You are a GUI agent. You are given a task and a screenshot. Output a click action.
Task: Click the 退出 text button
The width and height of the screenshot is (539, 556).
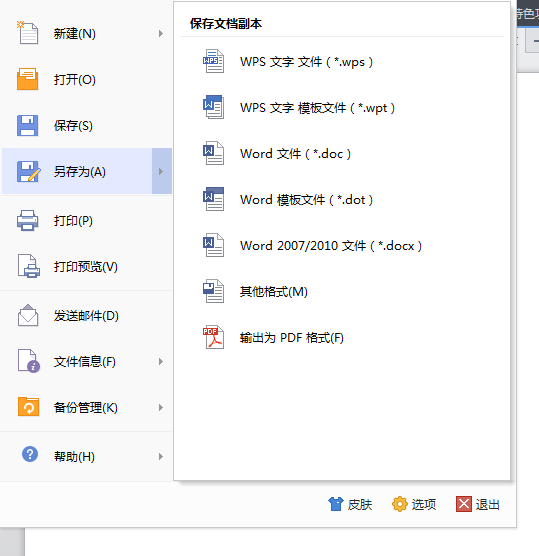click(488, 504)
